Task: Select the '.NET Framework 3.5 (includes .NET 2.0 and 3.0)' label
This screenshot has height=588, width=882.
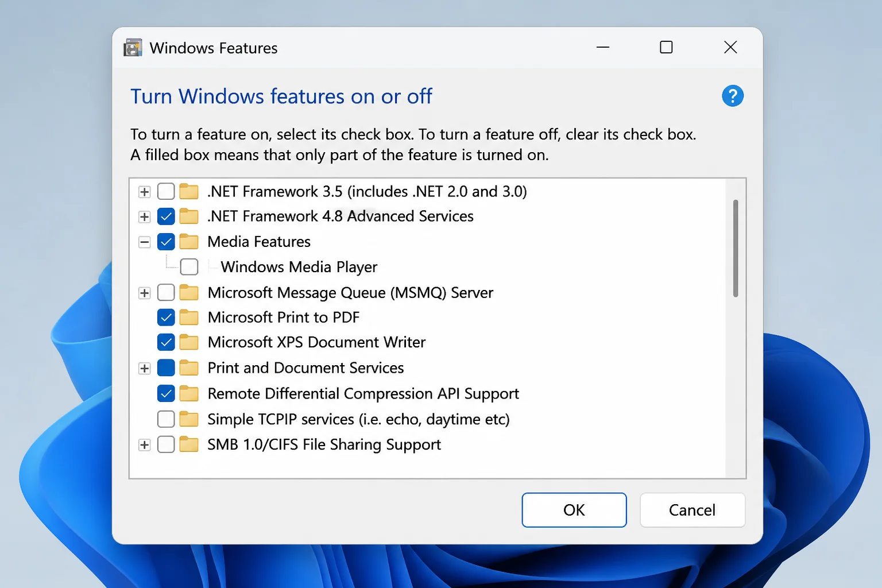Action: click(x=367, y=191)
